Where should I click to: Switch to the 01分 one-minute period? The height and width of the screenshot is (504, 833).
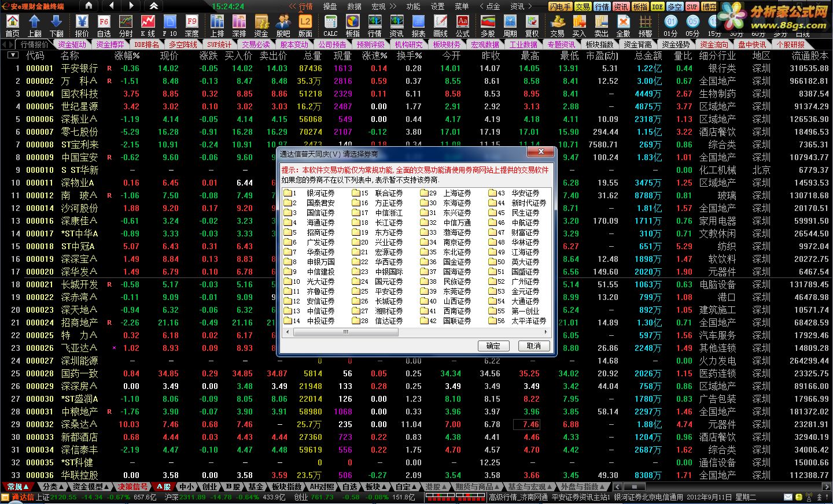click(x=670, y=26)
